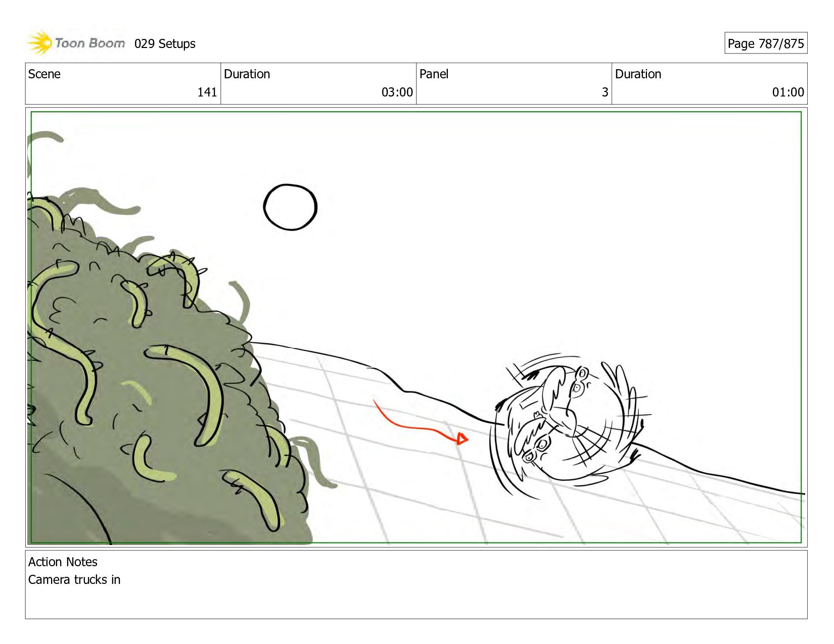Click the Duration label above "01:00"
Image resolution: width=834 pixels, height=644 pixels.
click(x=638, y=74)
